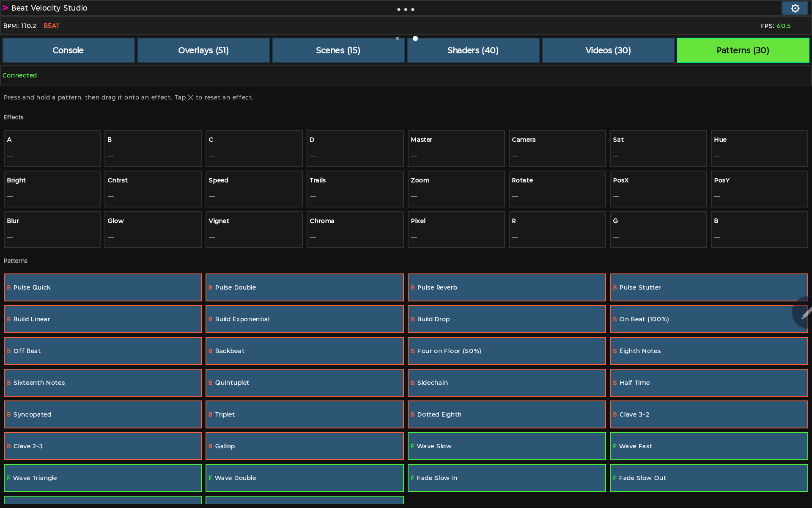Switch to the Console tab
Image resolution: width=812 pixels, height=508 pixels.
(x=69, y=50)
